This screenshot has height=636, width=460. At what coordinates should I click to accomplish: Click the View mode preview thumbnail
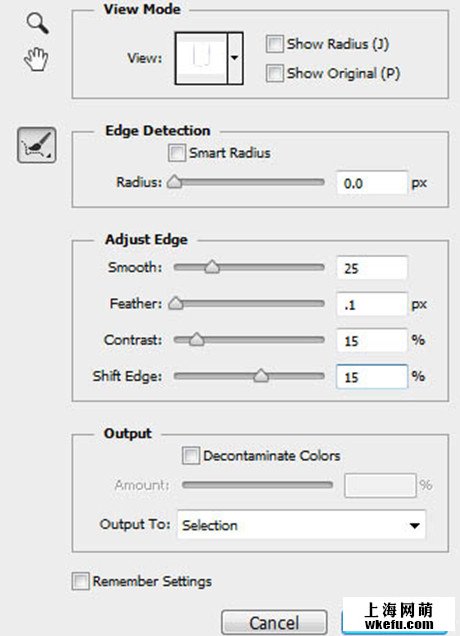(x=201, y=58)
